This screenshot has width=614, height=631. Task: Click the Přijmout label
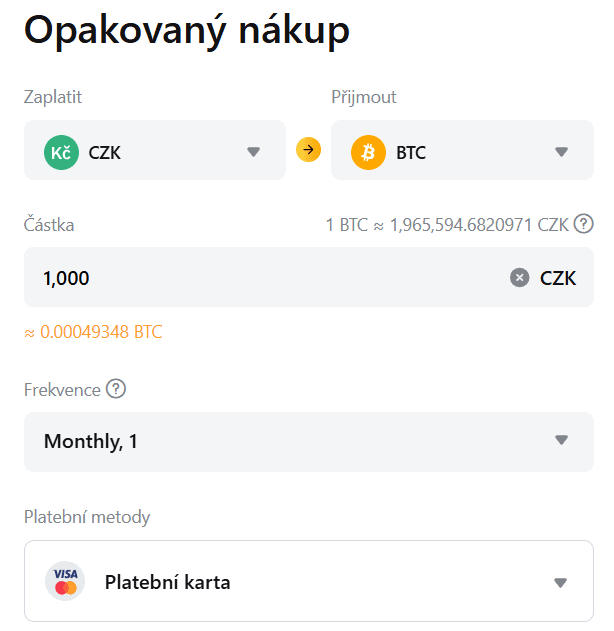[x=364, y=97]
